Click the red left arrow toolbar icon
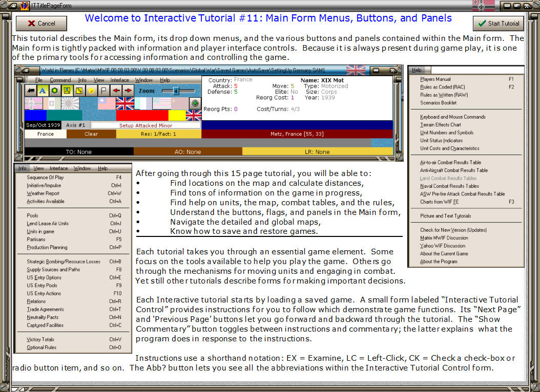 116,91
